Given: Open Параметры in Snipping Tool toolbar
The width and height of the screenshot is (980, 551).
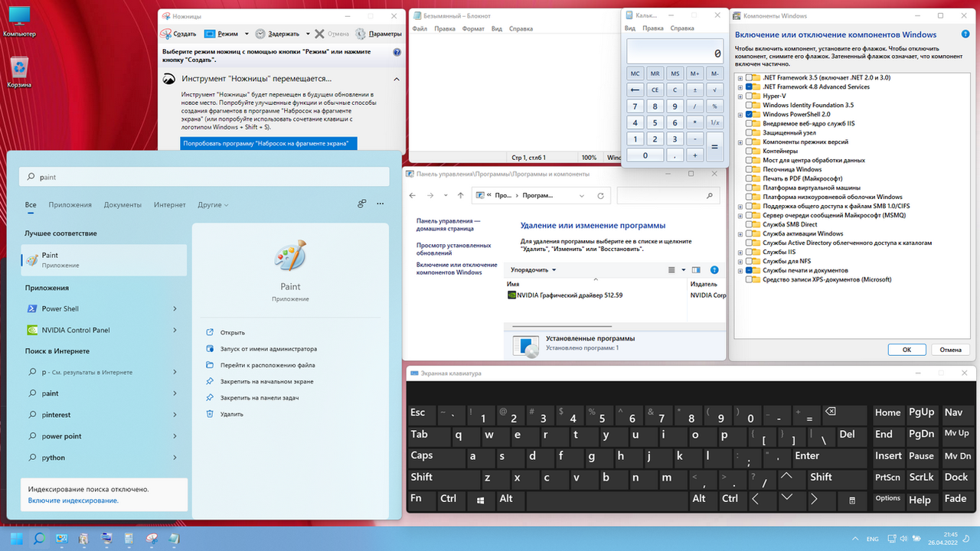Looking at the screenshot, I should point(379,34).
